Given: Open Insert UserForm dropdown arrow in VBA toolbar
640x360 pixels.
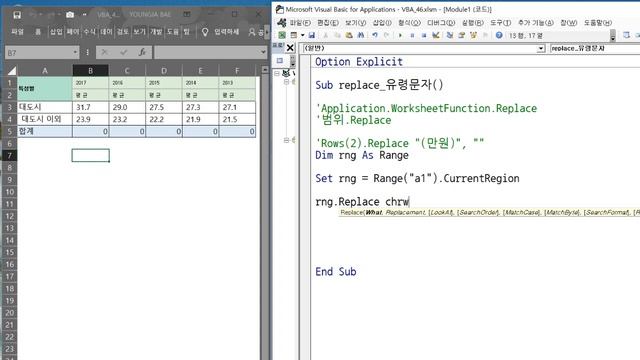Looking at the screenshot, I should click(x=302, y=35).
